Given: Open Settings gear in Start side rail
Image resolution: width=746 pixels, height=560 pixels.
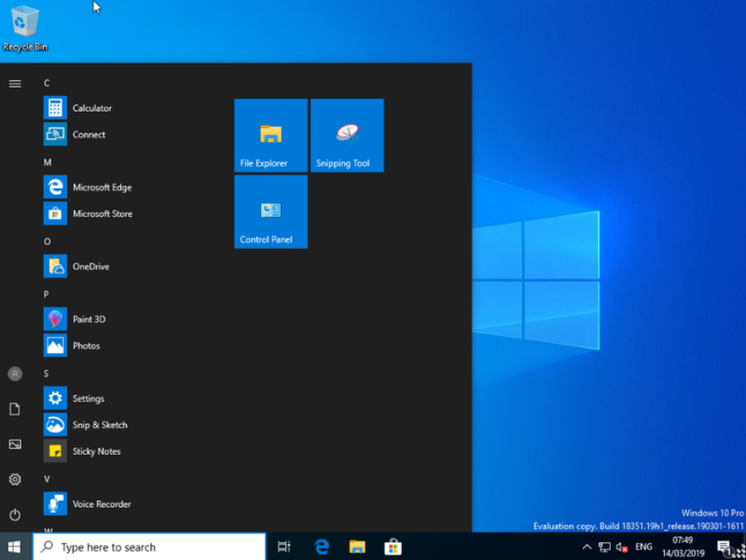Looking at the screenshot, I should pyautogui.click(x=15, y=480).
